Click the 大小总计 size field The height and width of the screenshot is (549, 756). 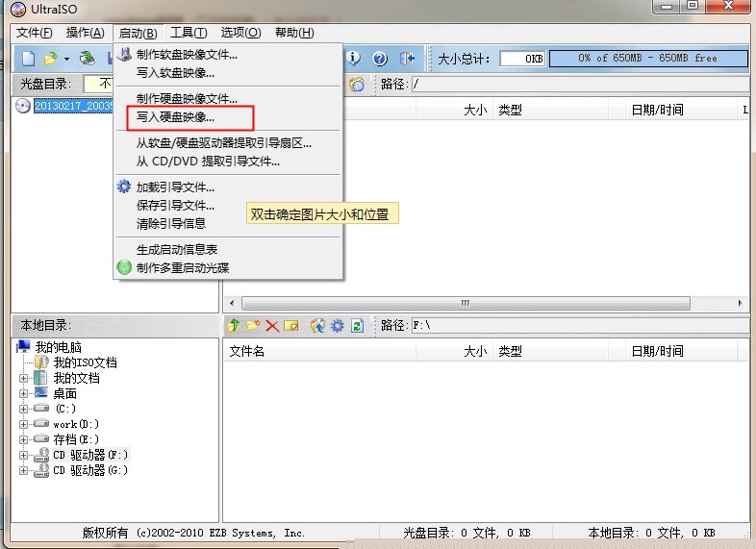pos(522,59)
